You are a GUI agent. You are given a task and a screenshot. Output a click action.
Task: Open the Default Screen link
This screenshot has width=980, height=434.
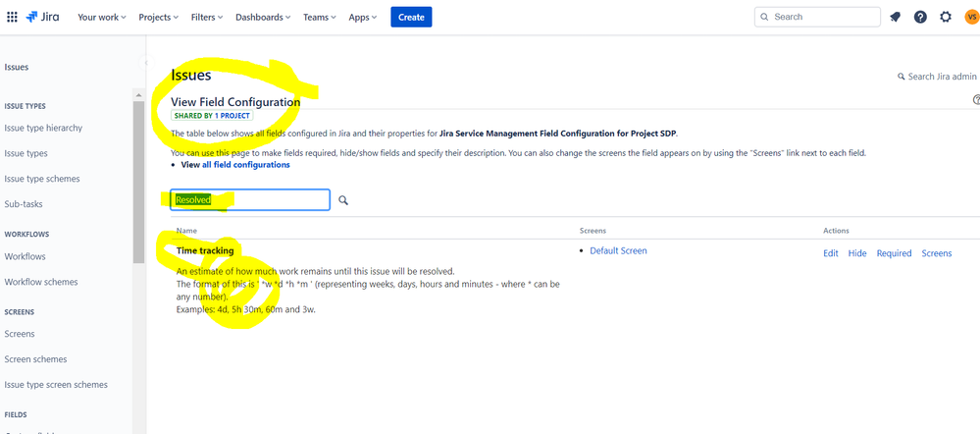(618, 250)
